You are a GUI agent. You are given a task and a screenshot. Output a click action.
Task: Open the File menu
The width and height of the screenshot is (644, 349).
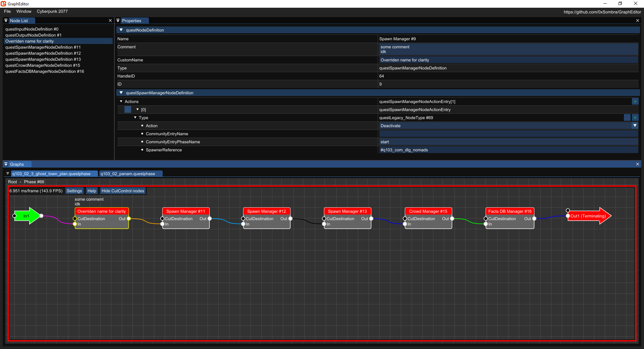click(x=7, y=11)
